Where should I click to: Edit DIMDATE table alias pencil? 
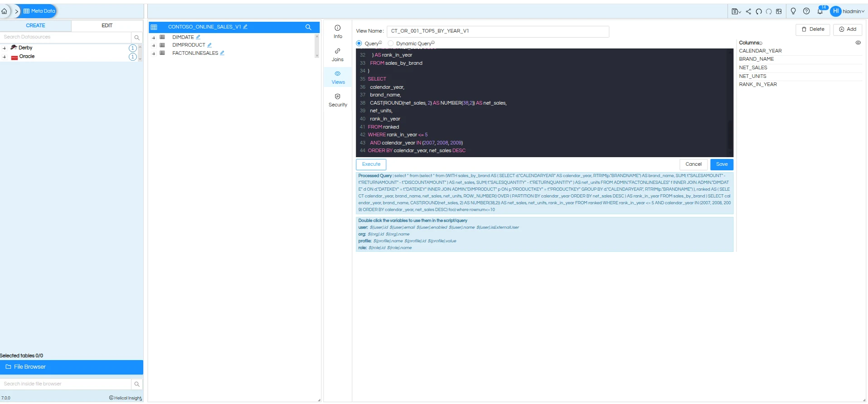tap(198, 37)
